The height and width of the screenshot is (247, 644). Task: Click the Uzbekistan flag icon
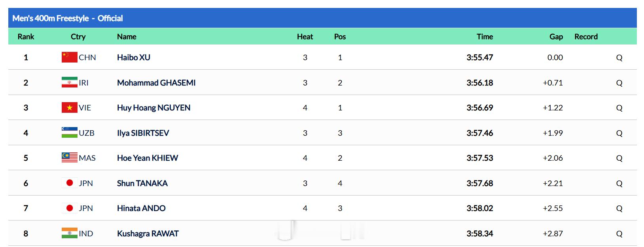[69, 133]
